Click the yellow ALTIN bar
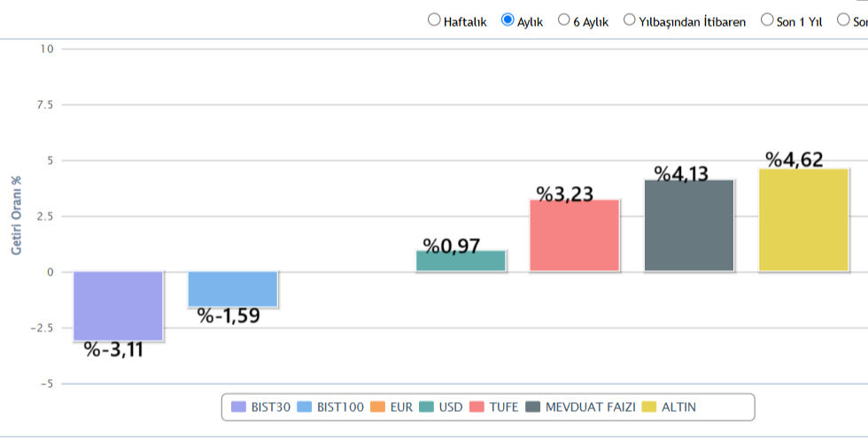 pyautogui.click(x=803, y=220)
